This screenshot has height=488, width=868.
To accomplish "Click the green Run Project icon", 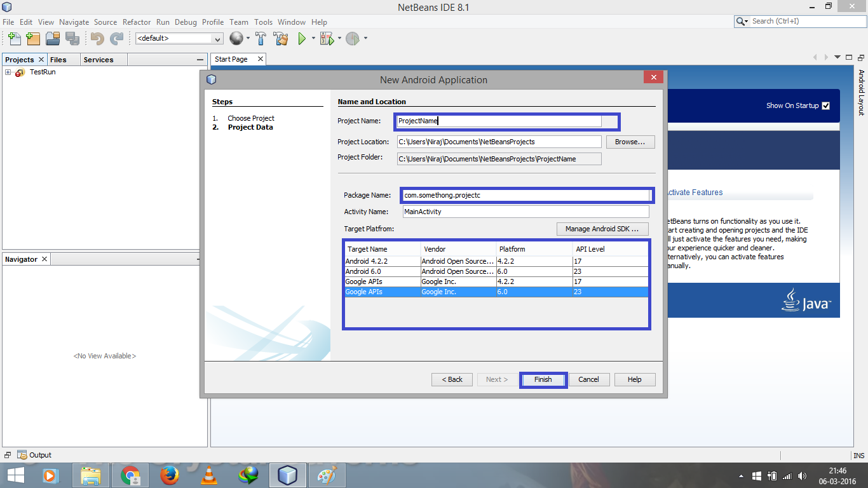I will (302, 39).
